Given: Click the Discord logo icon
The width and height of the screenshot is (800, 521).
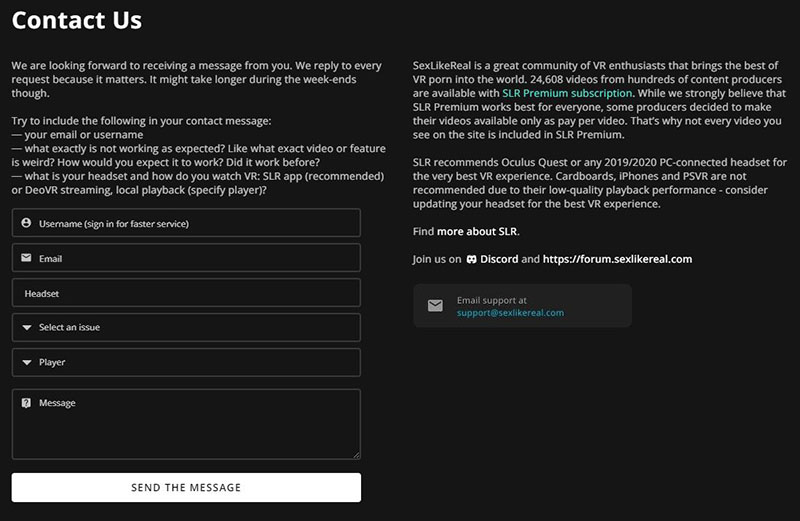Looking at the screenshot, I should coord(471,259).
